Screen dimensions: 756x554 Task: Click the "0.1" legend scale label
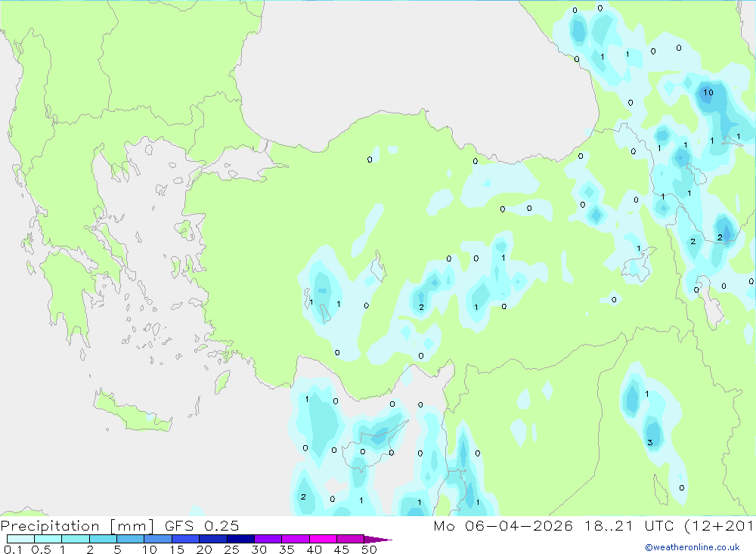(x=13, y=549)
